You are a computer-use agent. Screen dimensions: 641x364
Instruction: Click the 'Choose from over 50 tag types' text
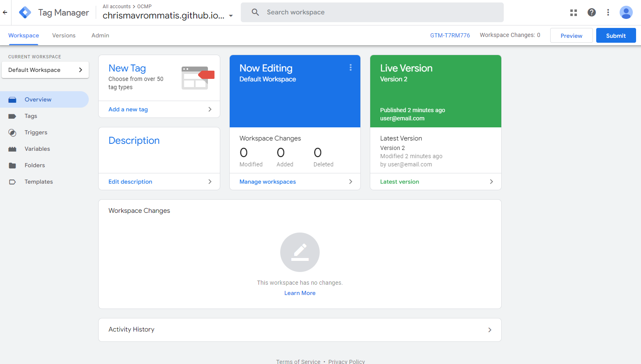click(136, 83)
